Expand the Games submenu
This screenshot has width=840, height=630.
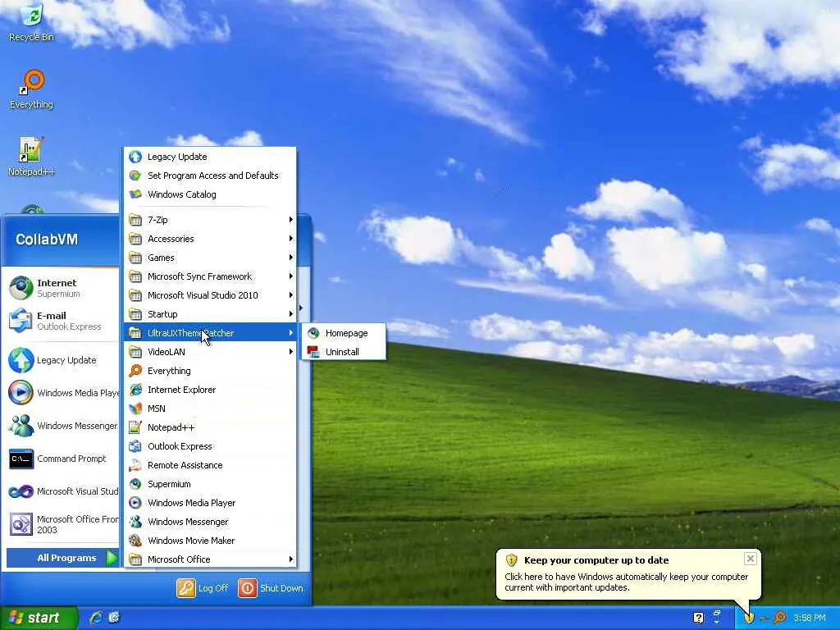pos(210,257)
